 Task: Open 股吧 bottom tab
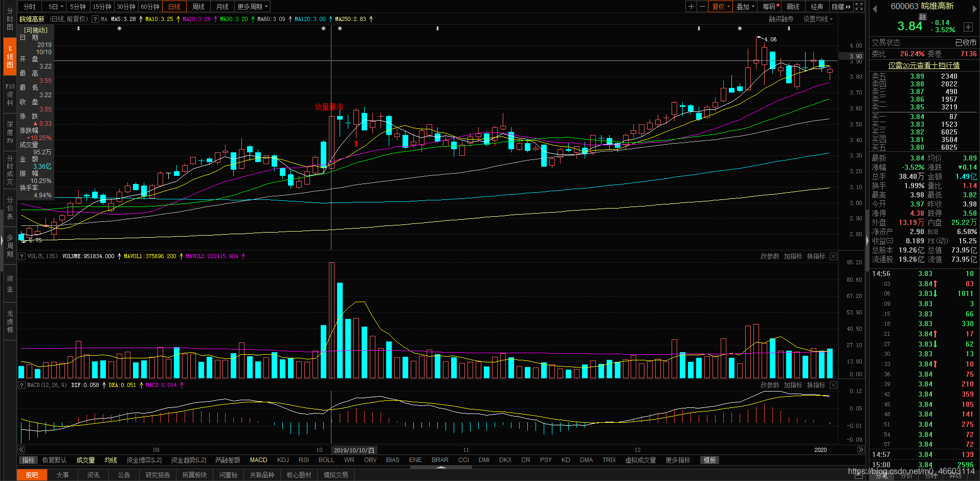pyautogui.click(x=32, y=475)
